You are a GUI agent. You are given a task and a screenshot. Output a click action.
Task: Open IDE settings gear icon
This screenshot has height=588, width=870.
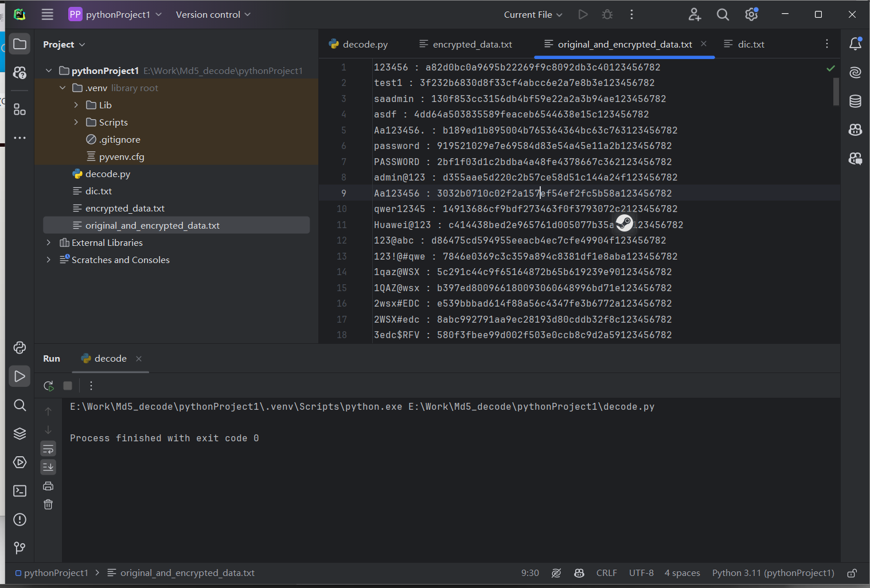pos(751,14)
